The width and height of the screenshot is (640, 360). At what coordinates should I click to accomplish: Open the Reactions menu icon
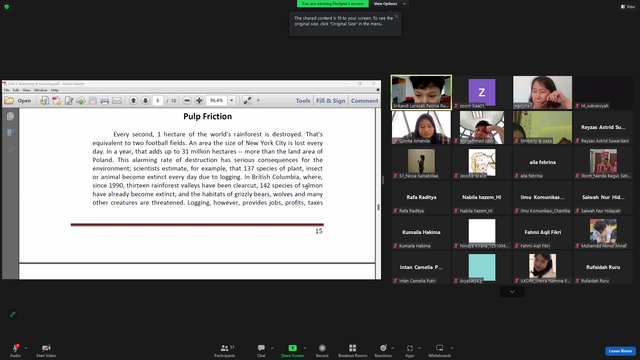click(x=383, y=350)
